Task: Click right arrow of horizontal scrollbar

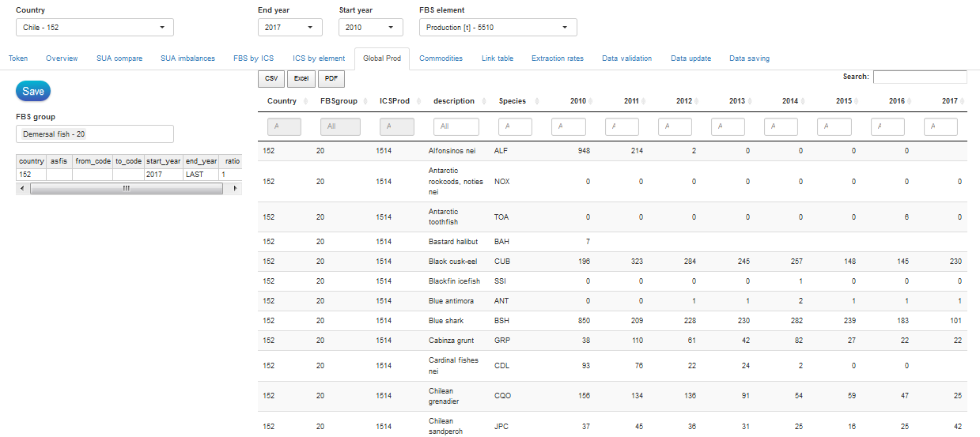Action: 235,189
